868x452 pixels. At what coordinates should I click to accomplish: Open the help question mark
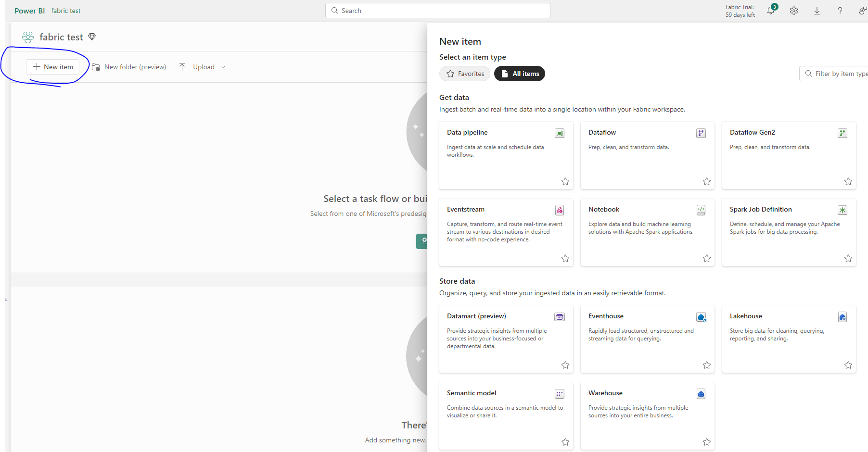(840, 11)
